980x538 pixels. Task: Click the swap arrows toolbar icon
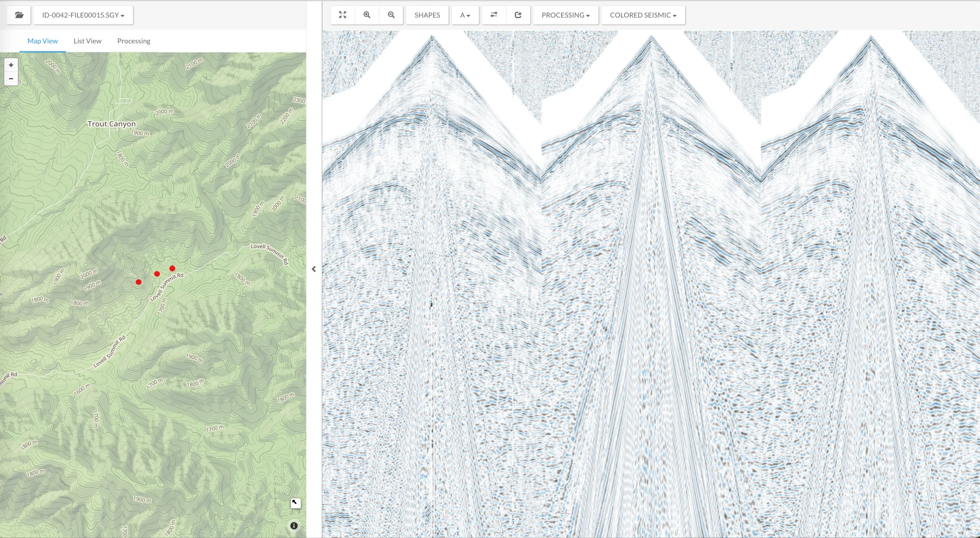[494, 15]
